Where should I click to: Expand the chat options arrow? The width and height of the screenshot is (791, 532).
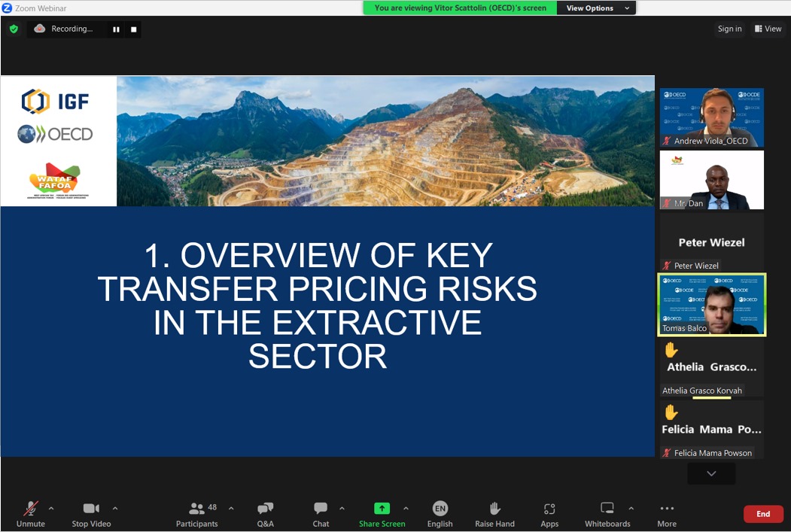342,509
